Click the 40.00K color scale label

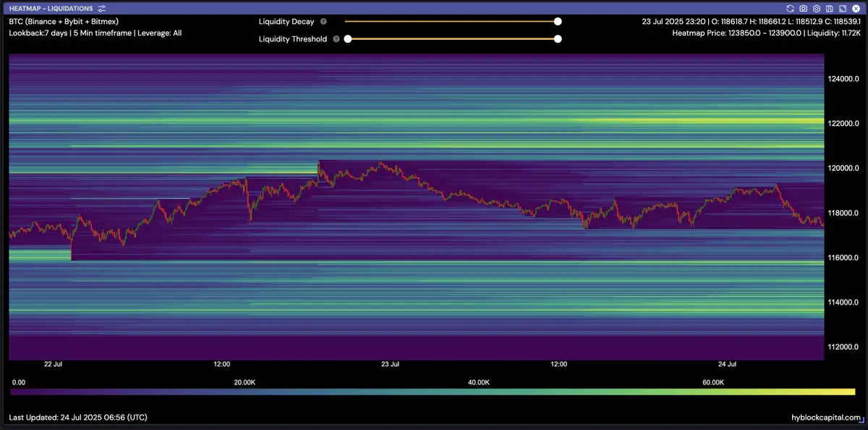[x=479, y=382]
